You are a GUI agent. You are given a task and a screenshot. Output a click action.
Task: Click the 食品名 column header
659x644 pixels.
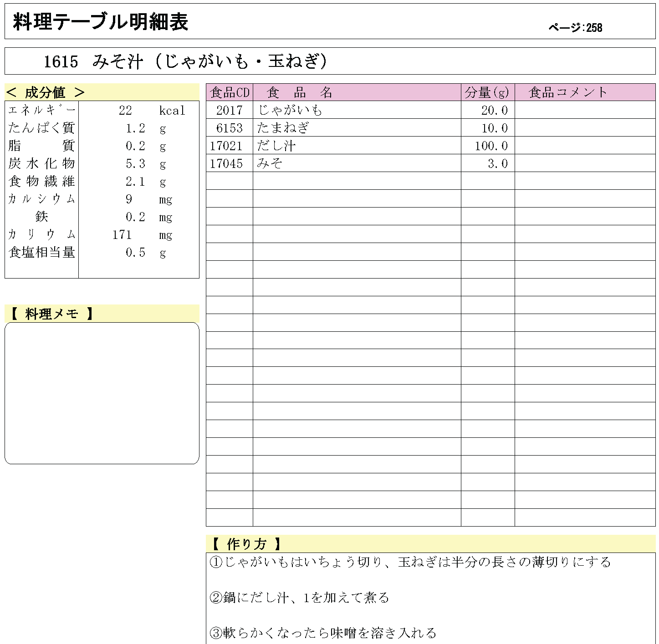299,92
